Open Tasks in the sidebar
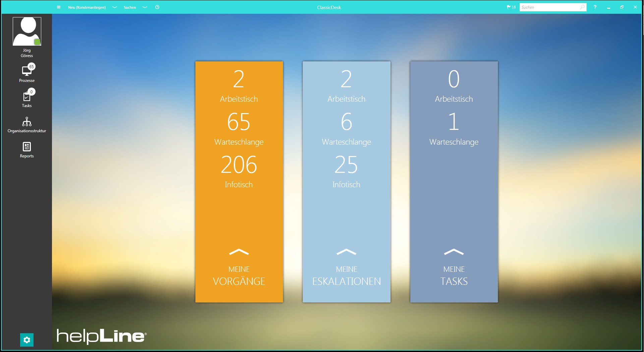The width and height of the screenshot is (644, 352). (x=27, y=99)
